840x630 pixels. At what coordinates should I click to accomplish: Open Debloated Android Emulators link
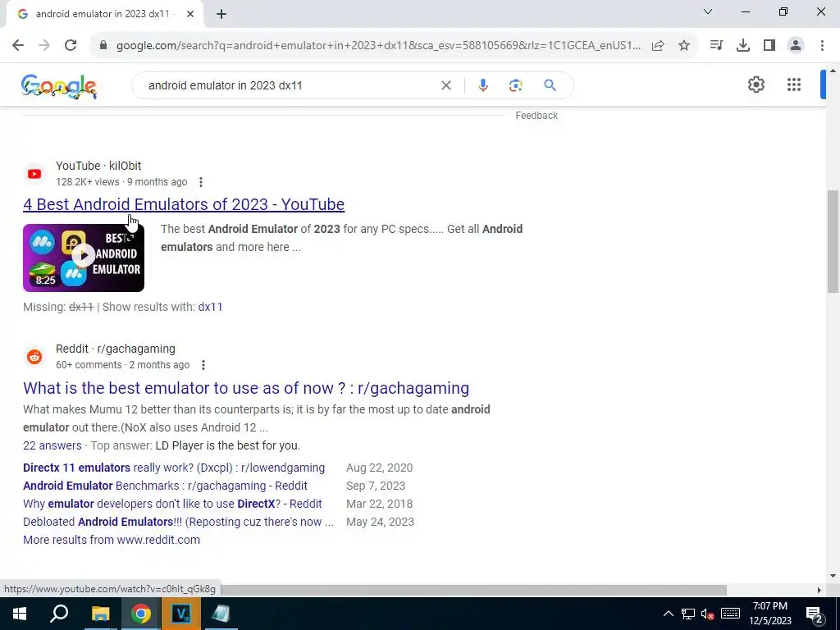point(178,522)
